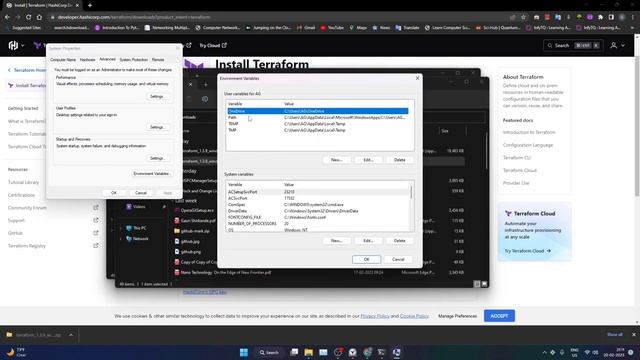Expand downloaded terraform zip options
The height and width of the screenshot is (360, 640).
tap(71, 335)
